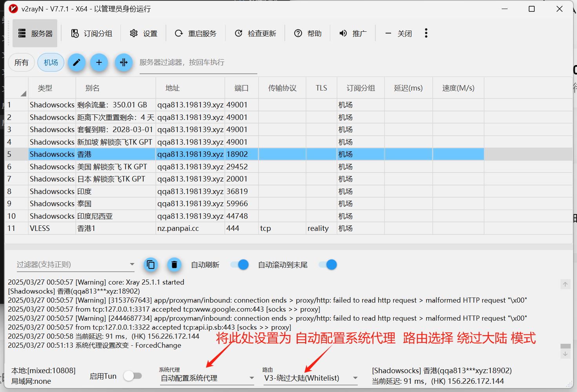Click the log scrollbar down arrow
Viewport: 577px width, 392px height.
pyautogui.click(x=565, y=354)
